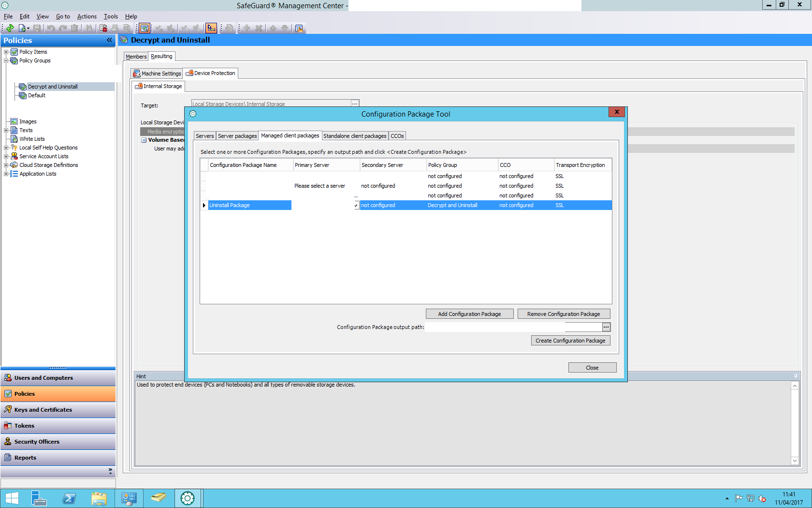Expand the Service Account Lists node

click(x=6, y=156)
